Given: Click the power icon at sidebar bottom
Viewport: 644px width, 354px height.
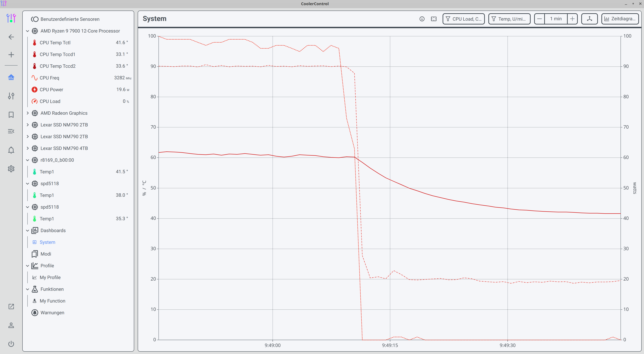Looking at the screenshot, I should pos(11,344).
